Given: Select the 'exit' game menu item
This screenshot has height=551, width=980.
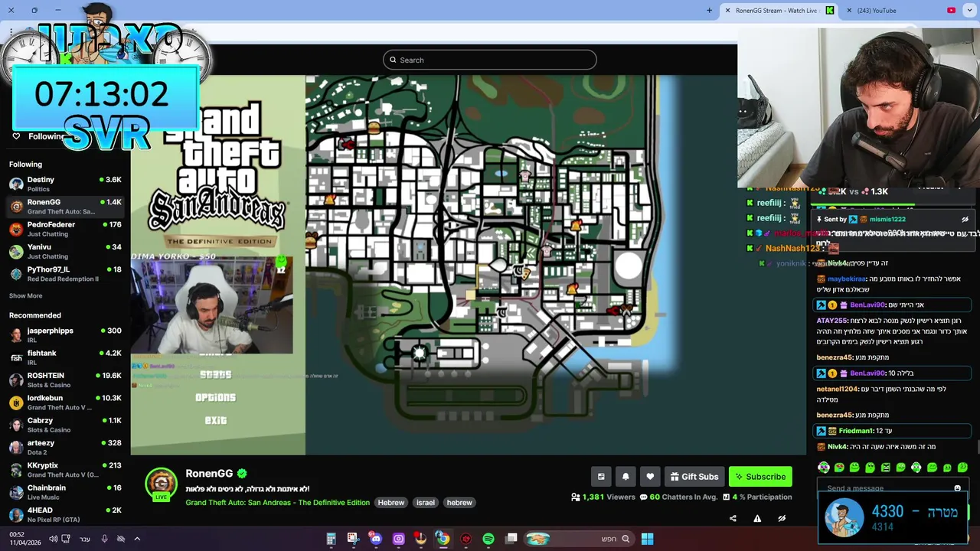Looking at the screenshot, I should pyautogui.click(x=215, y=420).
